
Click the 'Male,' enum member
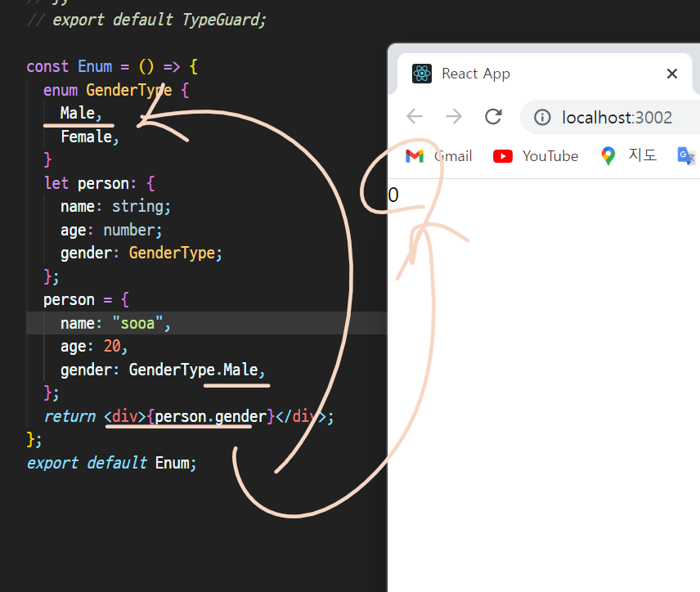coord(81,113)
